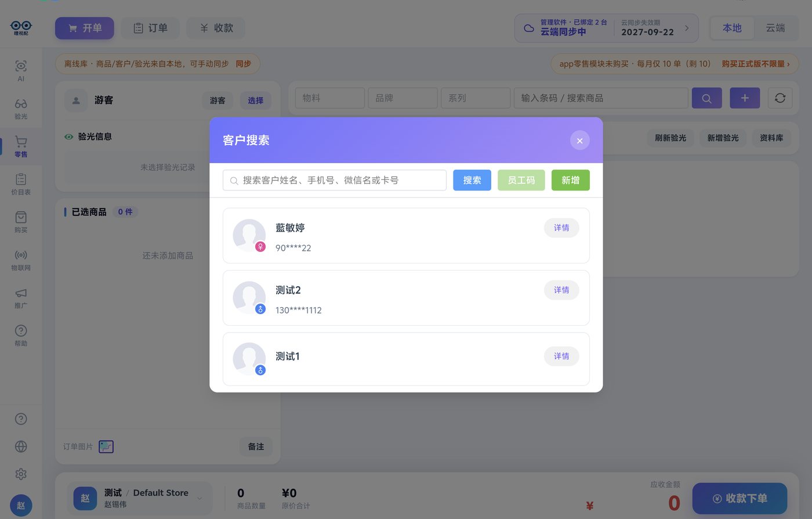
Task: Click the 员工码 button
Action: (521, 180)
